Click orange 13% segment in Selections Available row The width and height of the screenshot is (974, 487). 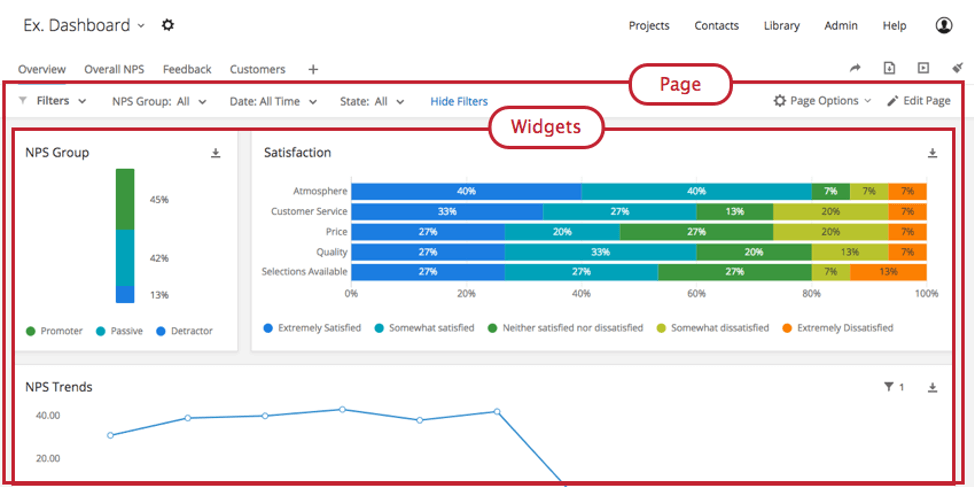pyautogui.click(x=888, y=272)
